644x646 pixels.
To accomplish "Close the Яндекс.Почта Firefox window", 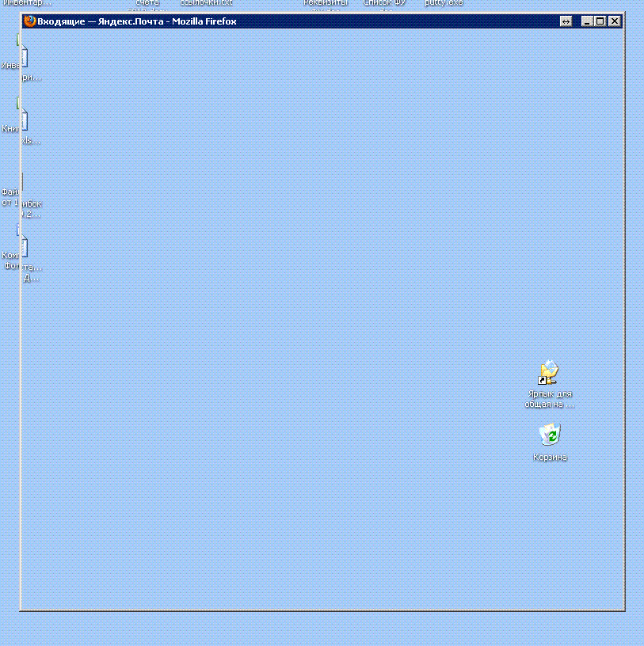I will pyautogui.click(x=615, y=21).
